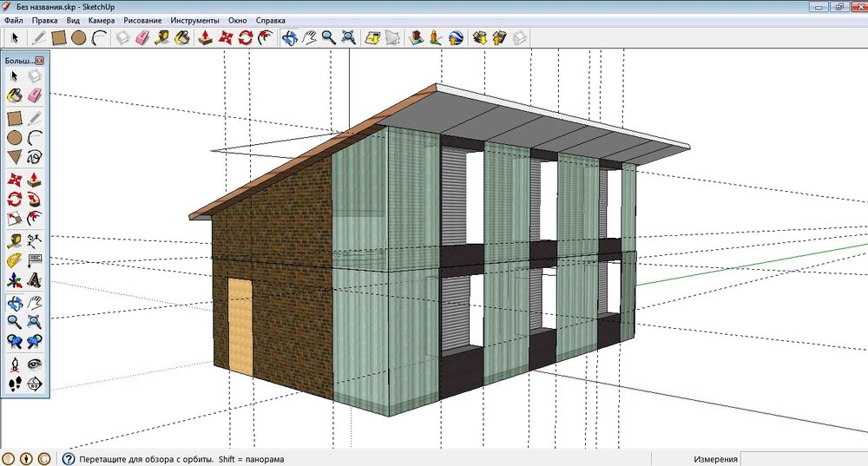Select the Tape Measure in top toolbar

click(162, 37)
